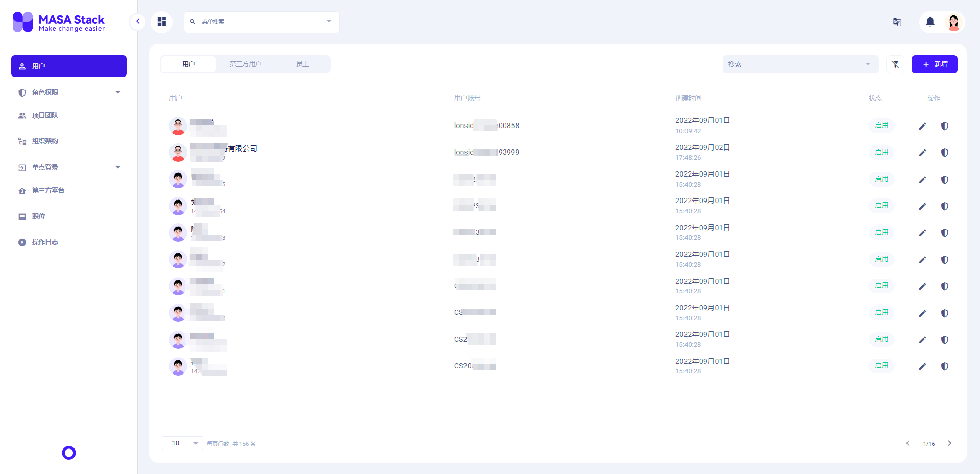Screen dimensions: 980x474
Task: Select the 用户 sidebar item
Action: pyautogui.click(x=69, y=66)
